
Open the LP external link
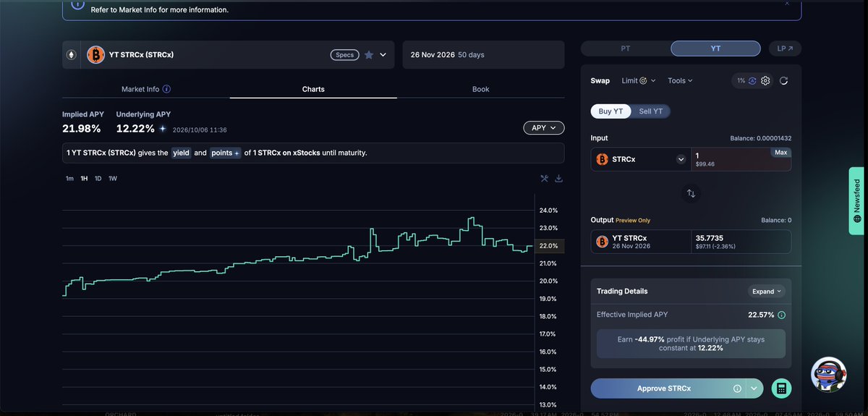tap(785, 48)
